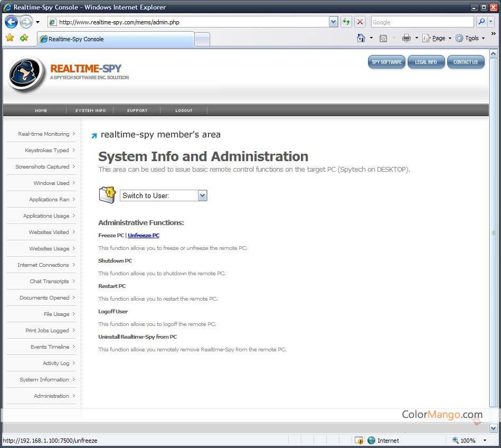Image resolution: width=501 pixels, height=448 pixels.
Task: Click the Internet zone globe icon
Action: pos(371,440)
